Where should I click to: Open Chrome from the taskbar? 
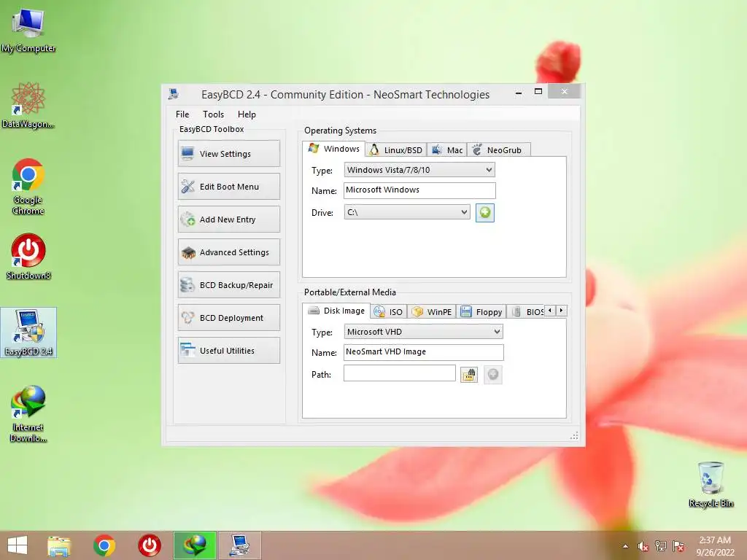coord(104,545)
